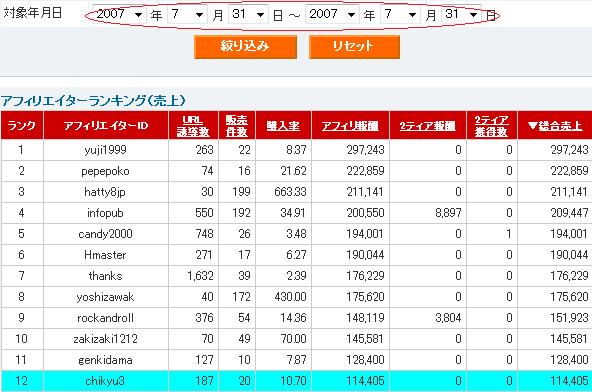Sort by URL誘導数 column header
This screenshot has width=592, height=392.
(x=193, y=126)
